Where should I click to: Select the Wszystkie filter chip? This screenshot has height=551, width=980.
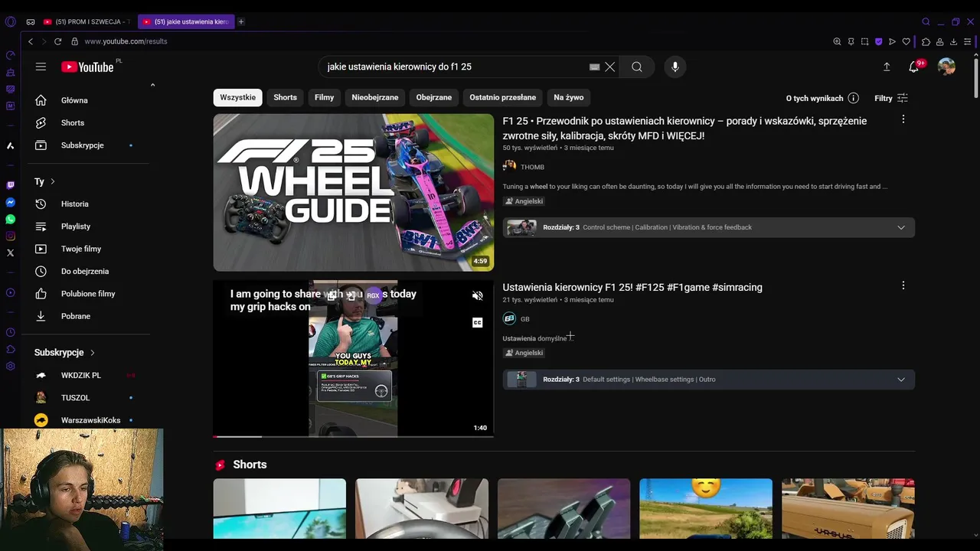coord(237,97)
